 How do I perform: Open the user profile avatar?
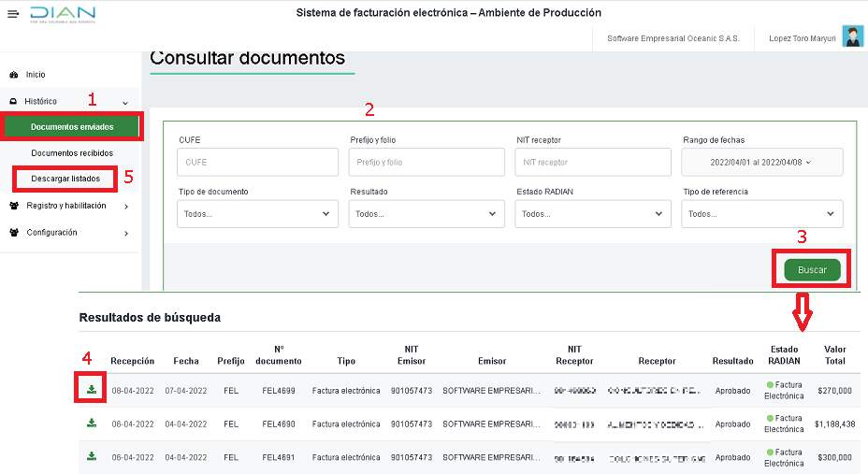tap(852, 37)
